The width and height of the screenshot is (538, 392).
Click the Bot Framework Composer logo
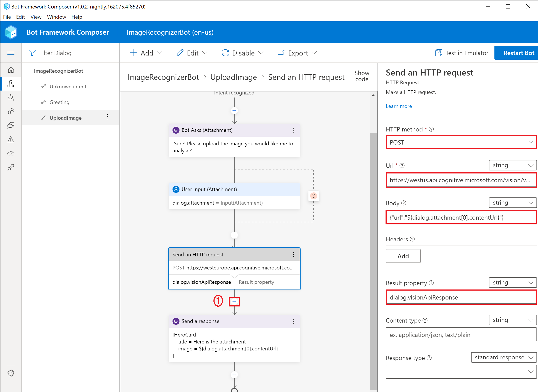[11, 32]
